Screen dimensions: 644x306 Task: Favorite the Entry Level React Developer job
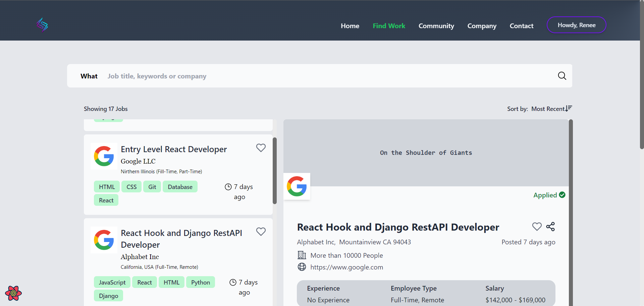click(261, 148)
